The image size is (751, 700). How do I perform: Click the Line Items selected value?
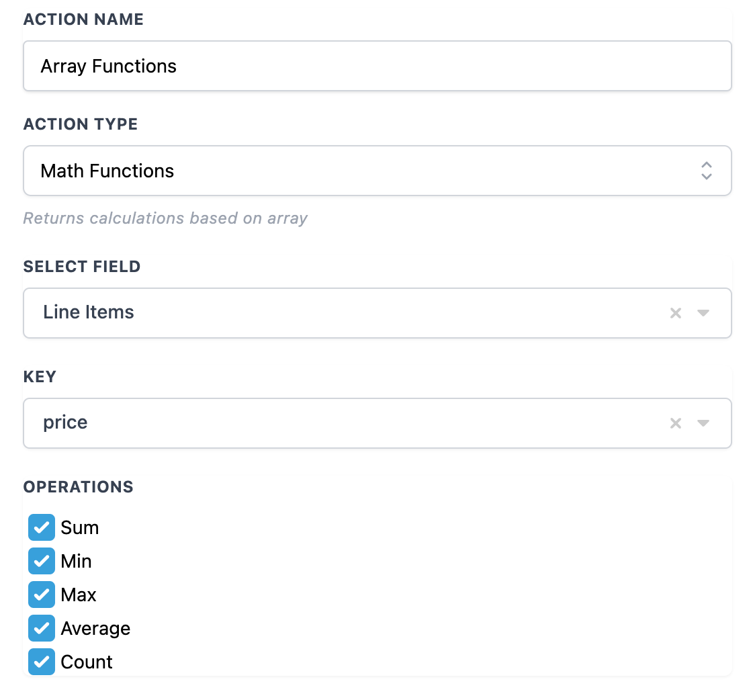[x=89, y=312]
